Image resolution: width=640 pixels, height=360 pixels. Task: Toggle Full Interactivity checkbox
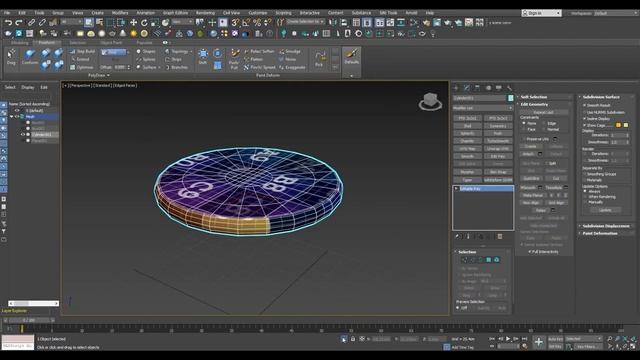pyautogui.click(x=530, y=252)
